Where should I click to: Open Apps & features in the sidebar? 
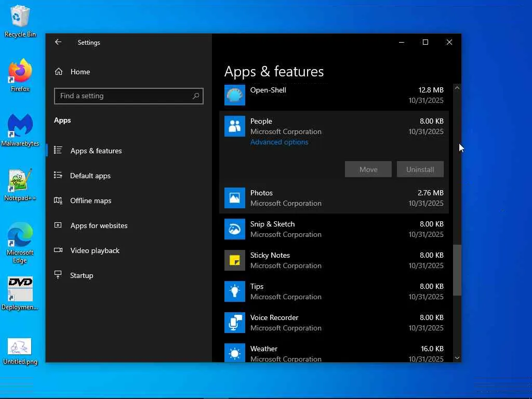pyautogui.click(x=96, y=151)
